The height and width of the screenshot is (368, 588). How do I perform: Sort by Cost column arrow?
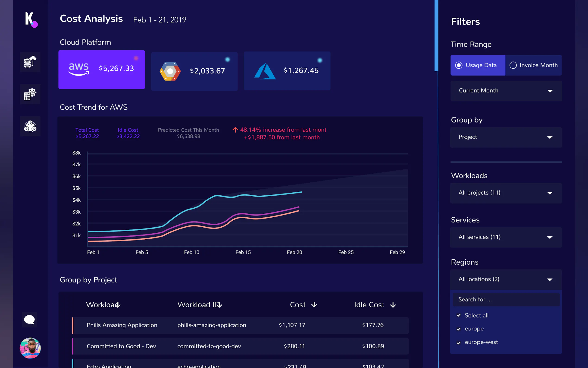314,305
